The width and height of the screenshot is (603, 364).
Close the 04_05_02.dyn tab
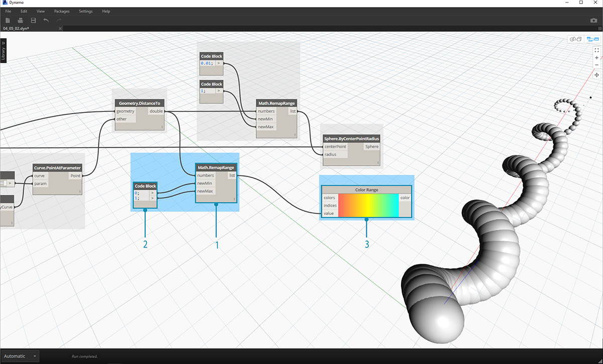(x=60, y=29)
